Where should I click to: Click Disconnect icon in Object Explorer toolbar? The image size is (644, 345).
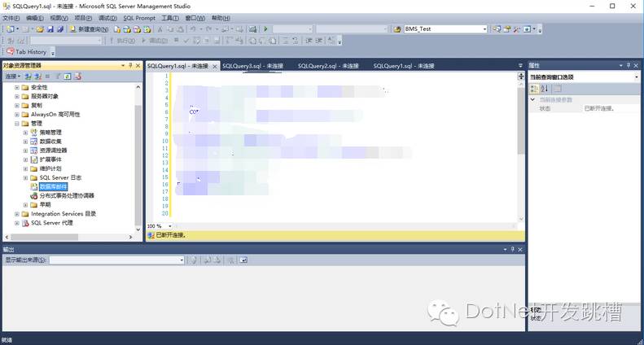(37, 76)
